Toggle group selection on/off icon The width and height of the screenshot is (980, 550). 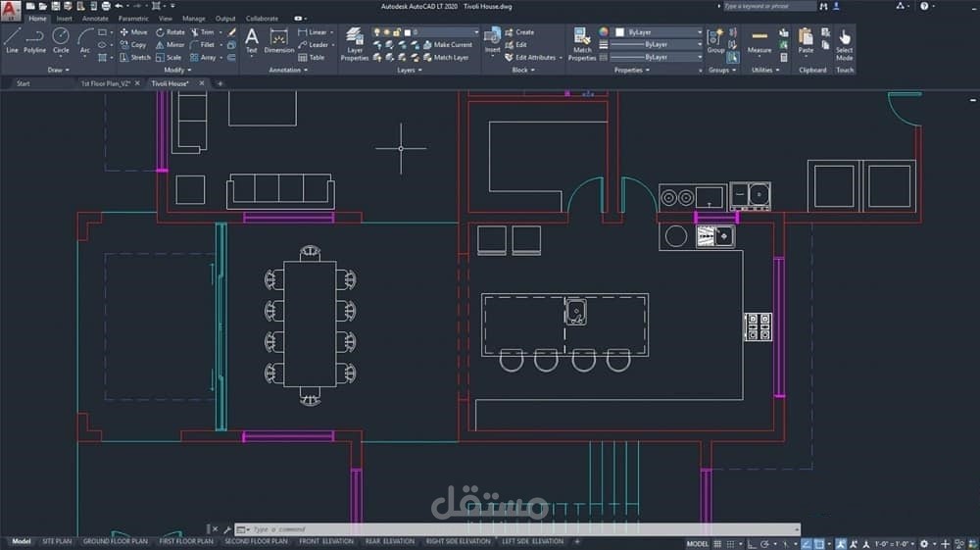[732, 58]
